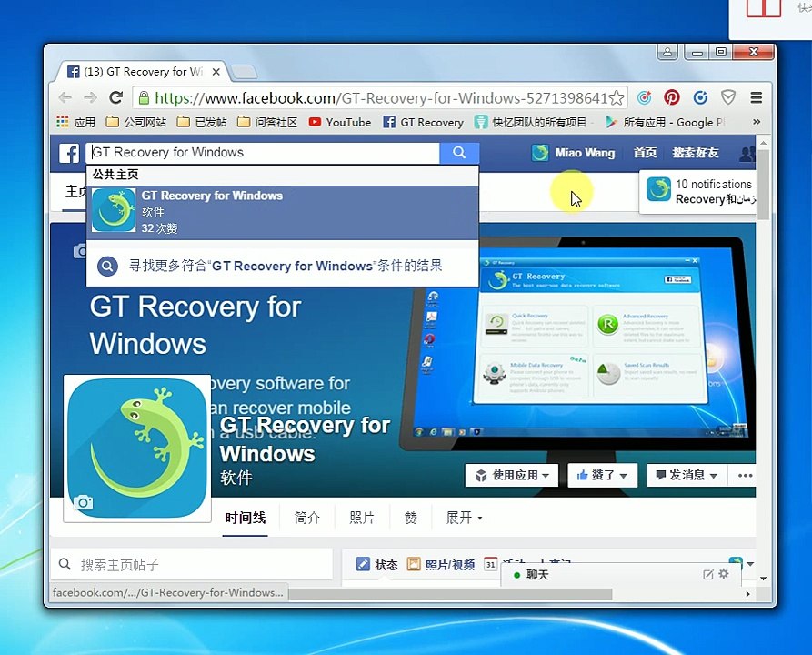Open the 使用应用 dropdown button
The height and width of the screenshot is (655, 812).
pos(512,475)
